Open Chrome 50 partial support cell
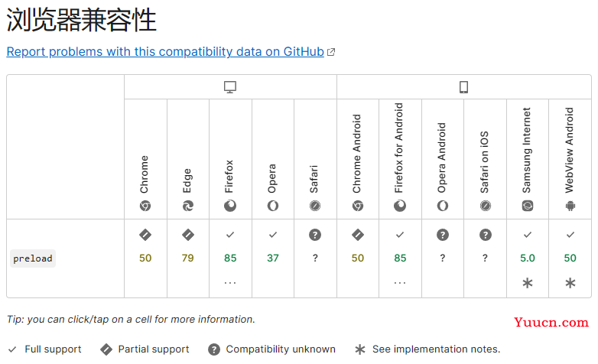Image resolution: width=598 pixels, height=364 pixels. (145, 258)
